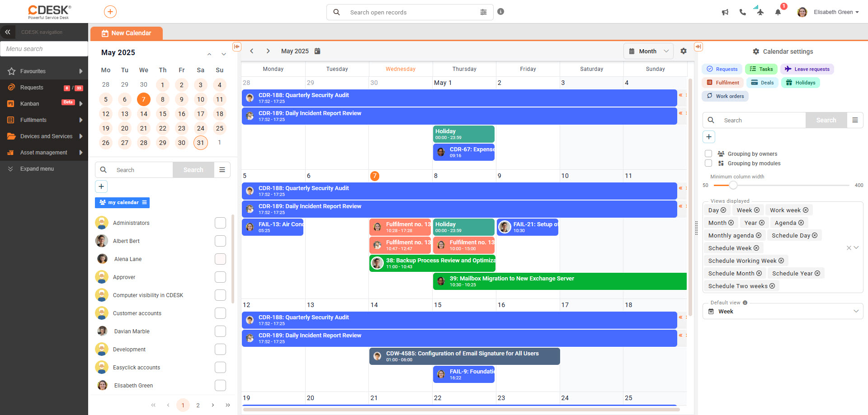868x415 pixels.
Task: Open list menu beside right Search button
Action: coord(855,120)
